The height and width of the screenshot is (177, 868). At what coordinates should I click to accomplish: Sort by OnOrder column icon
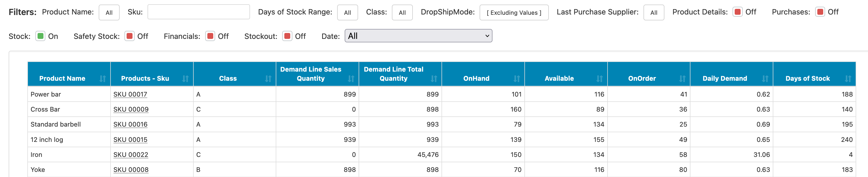[682, 79]
